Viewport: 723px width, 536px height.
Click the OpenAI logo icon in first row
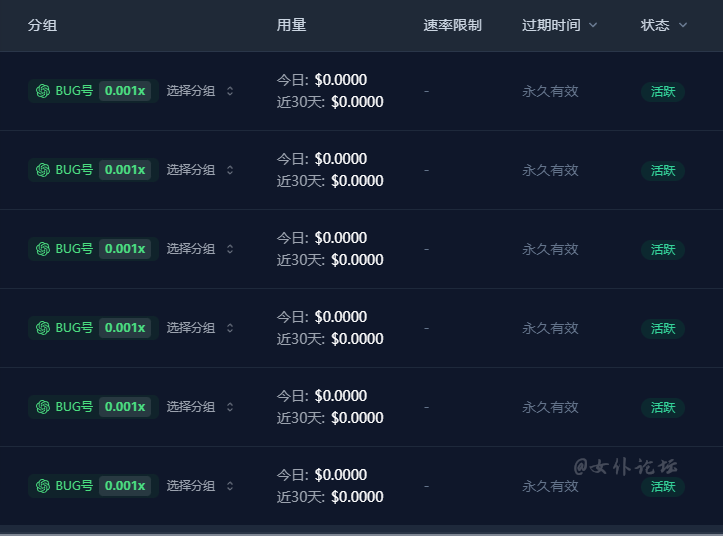43,91
